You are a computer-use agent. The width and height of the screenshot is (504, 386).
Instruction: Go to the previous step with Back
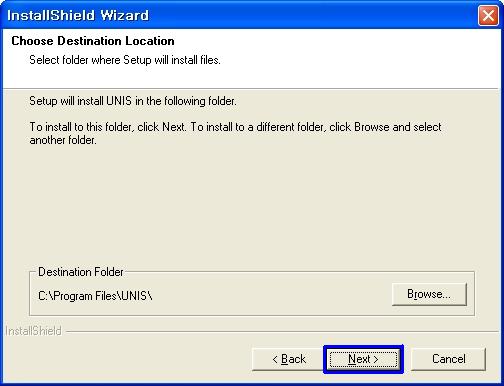point(288,359)
